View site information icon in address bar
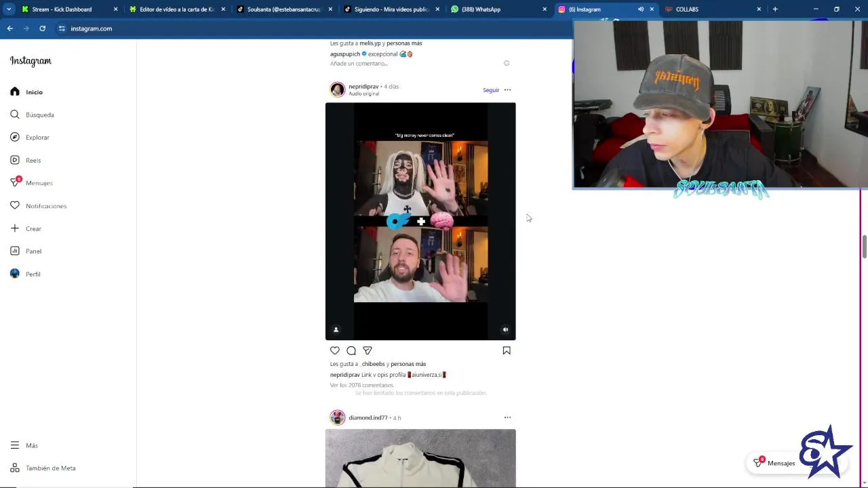 point(62,28)
